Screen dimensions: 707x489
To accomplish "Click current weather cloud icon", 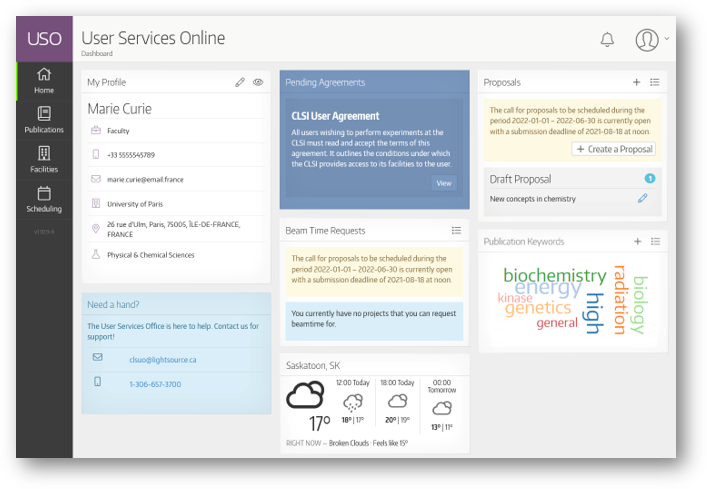I will point(305,394).
